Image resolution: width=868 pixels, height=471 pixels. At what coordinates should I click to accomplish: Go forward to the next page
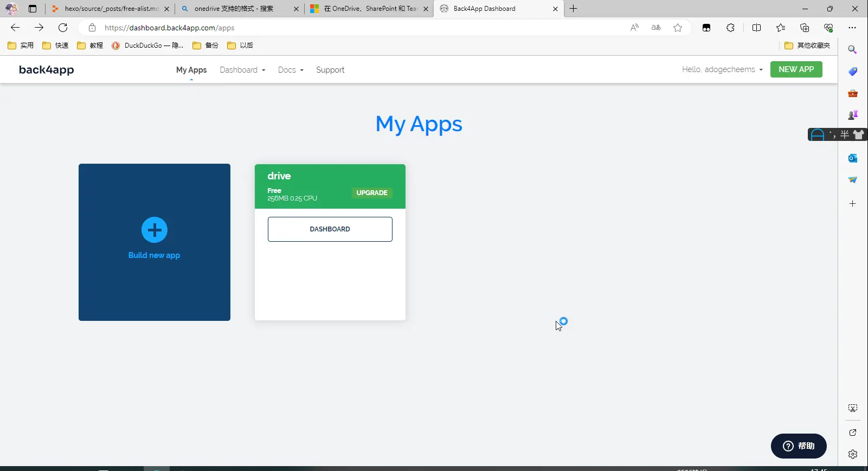click(x=39, y=28)
